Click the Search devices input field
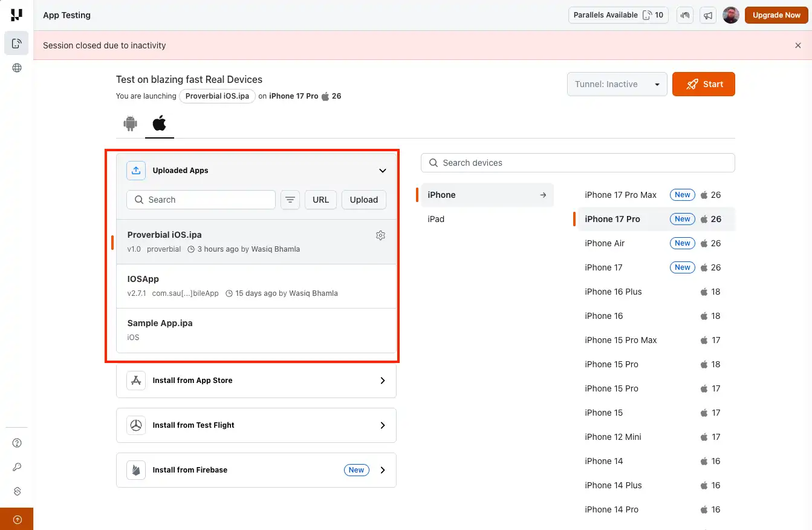 point(577,163)
